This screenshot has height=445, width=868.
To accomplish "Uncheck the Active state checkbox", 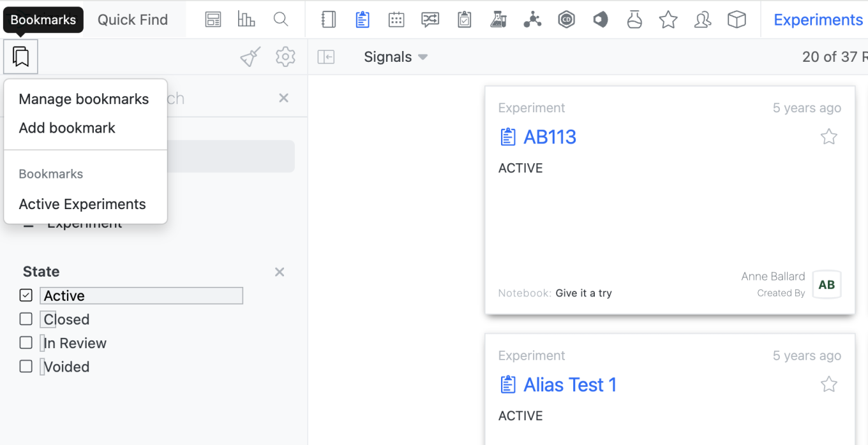I will tap(26, 295).
